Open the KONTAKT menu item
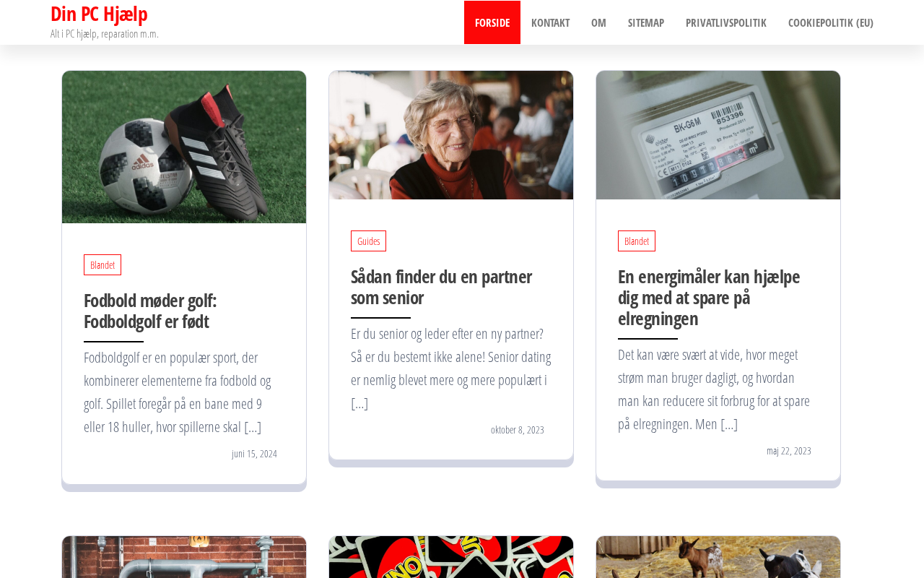The image size is (924, 578). [550, 22]
